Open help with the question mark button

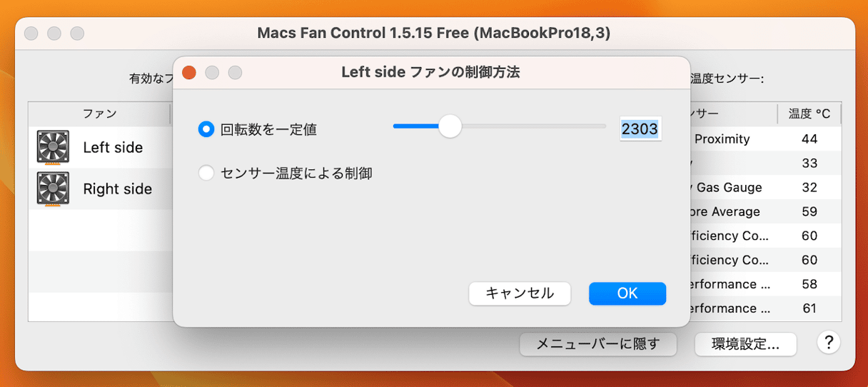coord(828,343)
